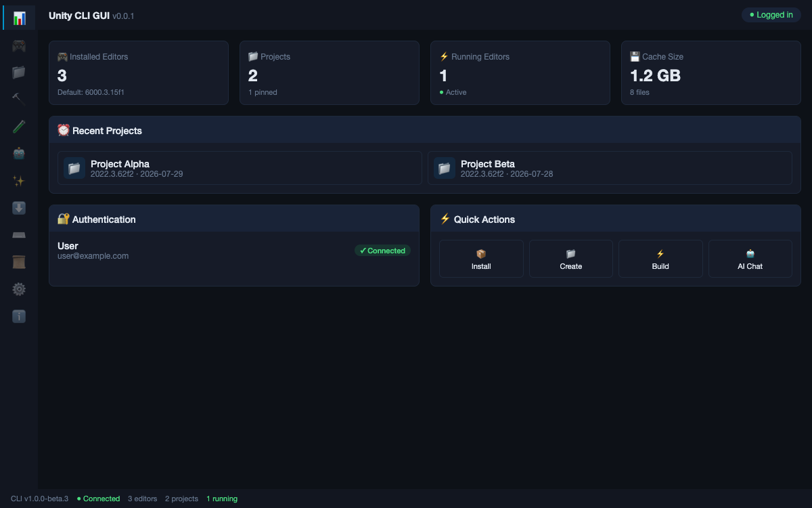Open the folder Projects sidebar icon

(x=19, y=72)
